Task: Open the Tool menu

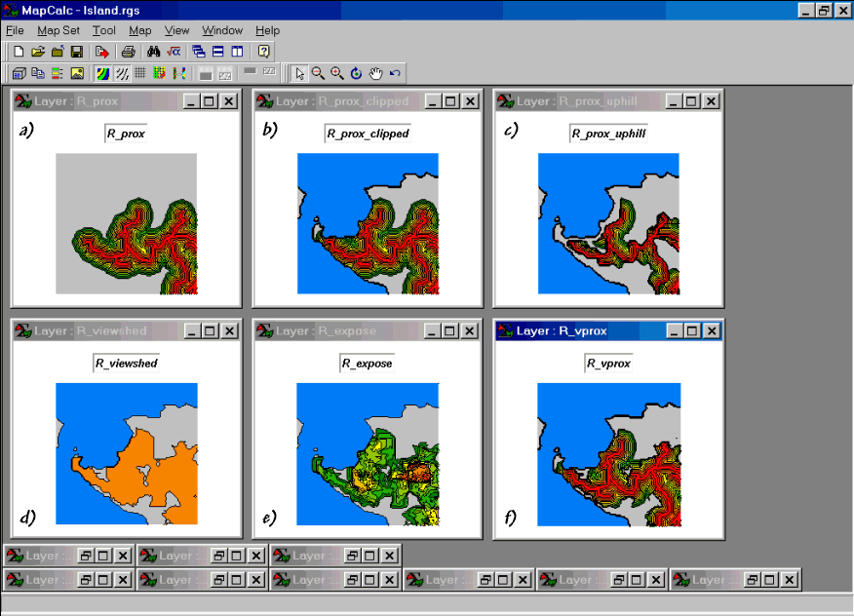Action: pos(103,30)
